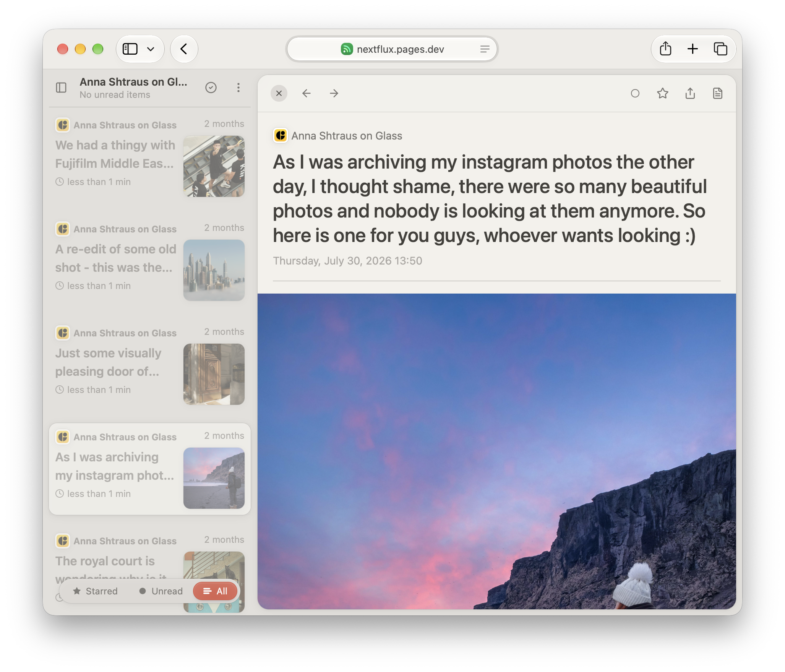Toggle the feed list sidebar panel icon
785x672 pixels.
tap(61, 88)
